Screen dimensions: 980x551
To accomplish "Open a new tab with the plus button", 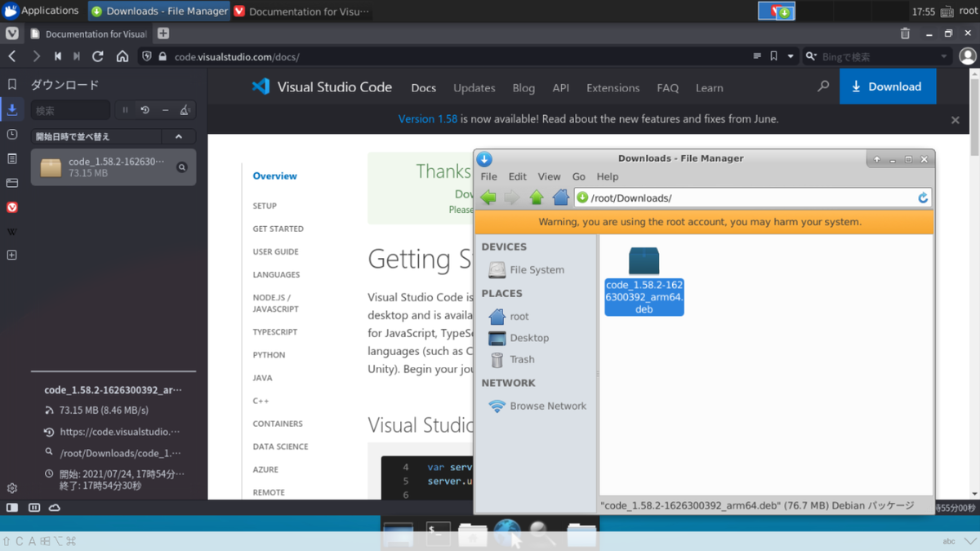I will 163,33.
